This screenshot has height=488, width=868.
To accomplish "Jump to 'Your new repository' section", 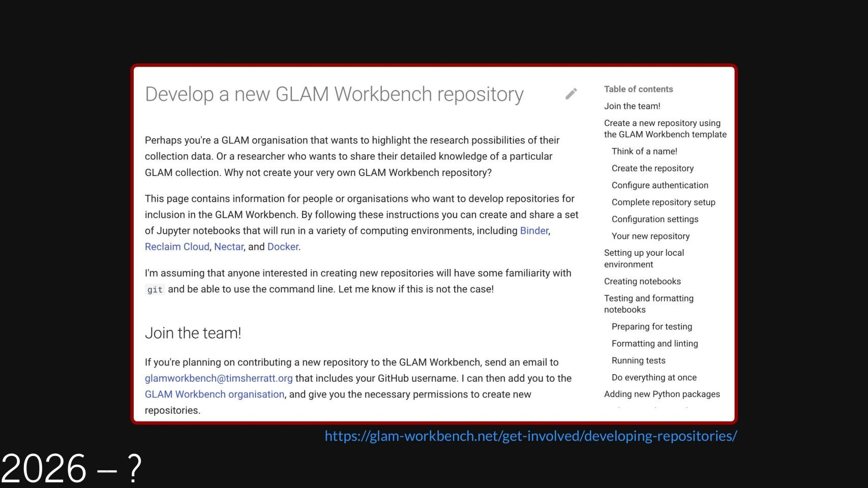I will (x=651, y=236).
